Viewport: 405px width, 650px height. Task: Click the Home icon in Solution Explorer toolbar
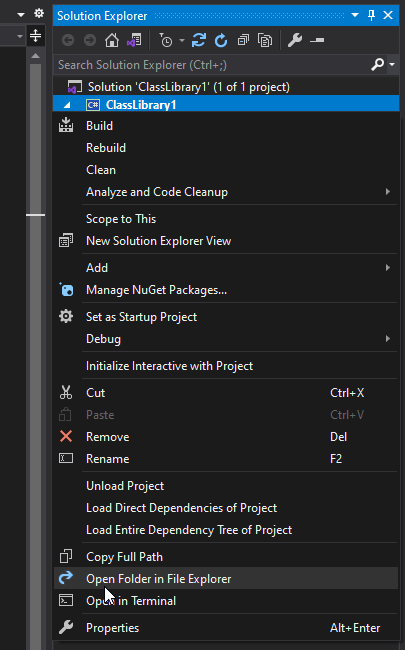pyautogui.click(x=112, y=40)
